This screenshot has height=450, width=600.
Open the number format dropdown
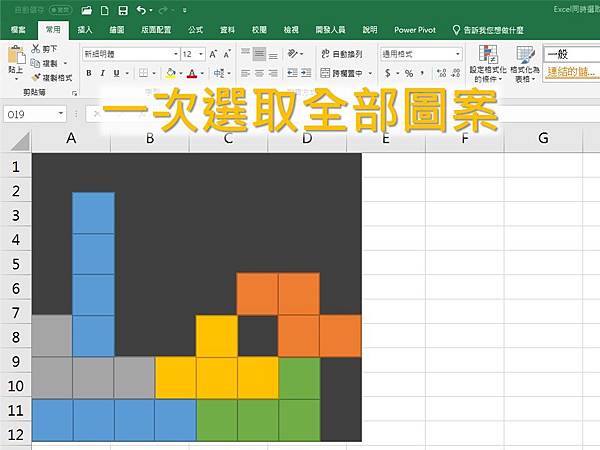458,54
